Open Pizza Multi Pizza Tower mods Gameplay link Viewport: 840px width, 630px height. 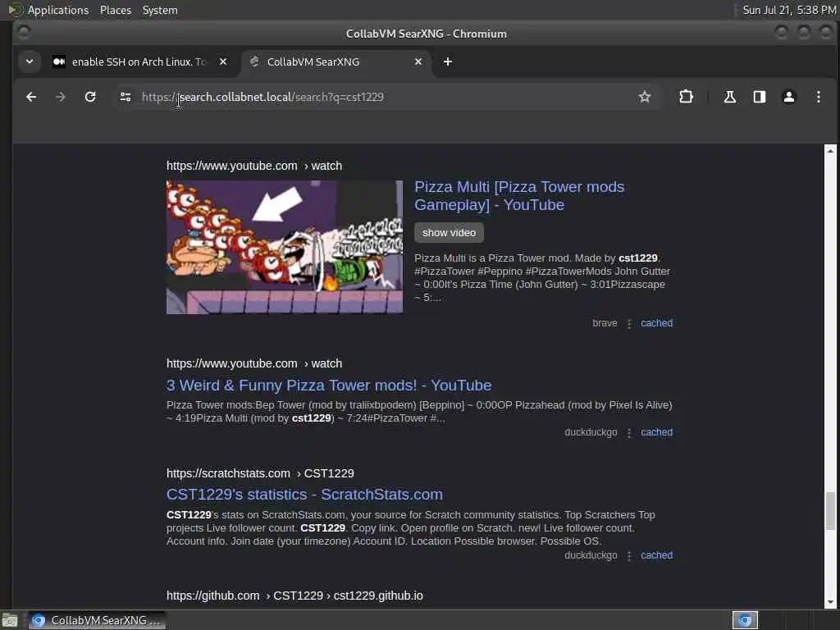point(519,195)
